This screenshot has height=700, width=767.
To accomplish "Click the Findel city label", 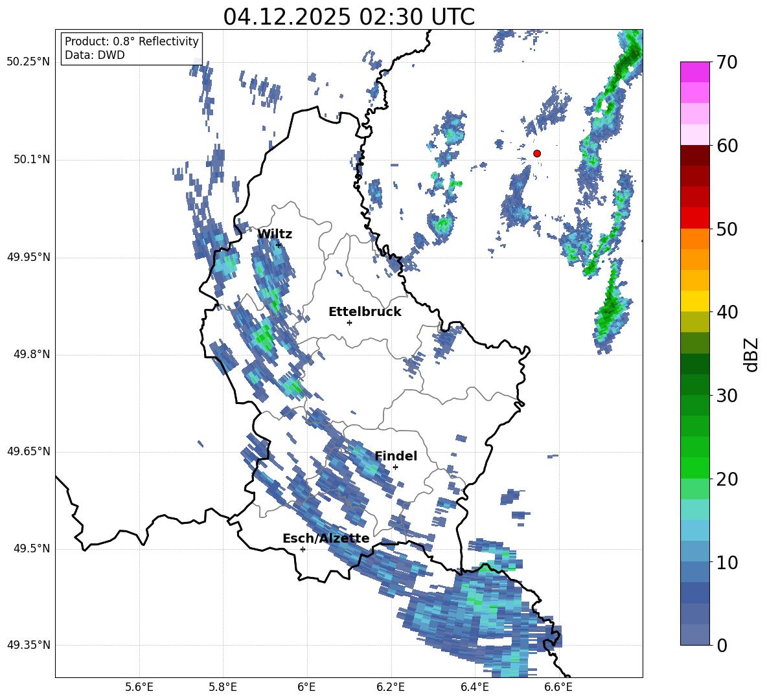I will coord(396,456).
